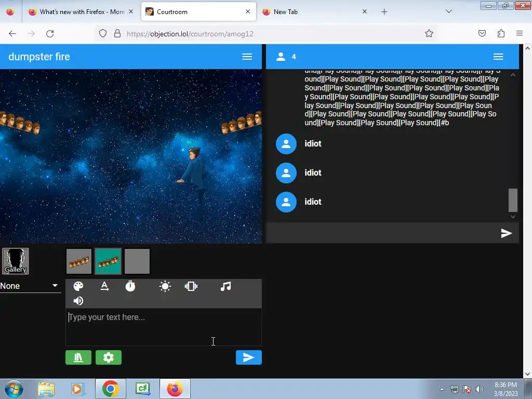
Task: Reload the current page
Action: (x=50, y=34)
